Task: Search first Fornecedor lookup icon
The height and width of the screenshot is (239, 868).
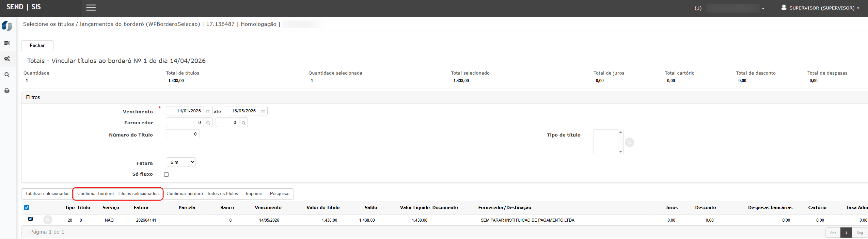Action: pos(208,123)
